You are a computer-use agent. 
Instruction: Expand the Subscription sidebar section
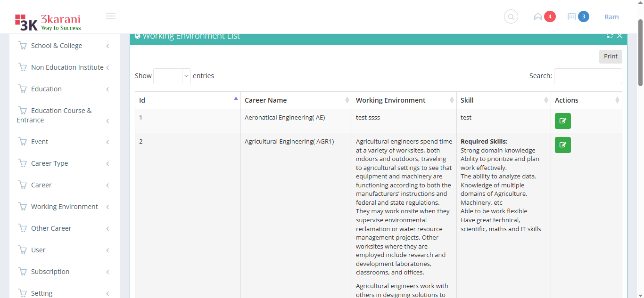coord(50,272)
